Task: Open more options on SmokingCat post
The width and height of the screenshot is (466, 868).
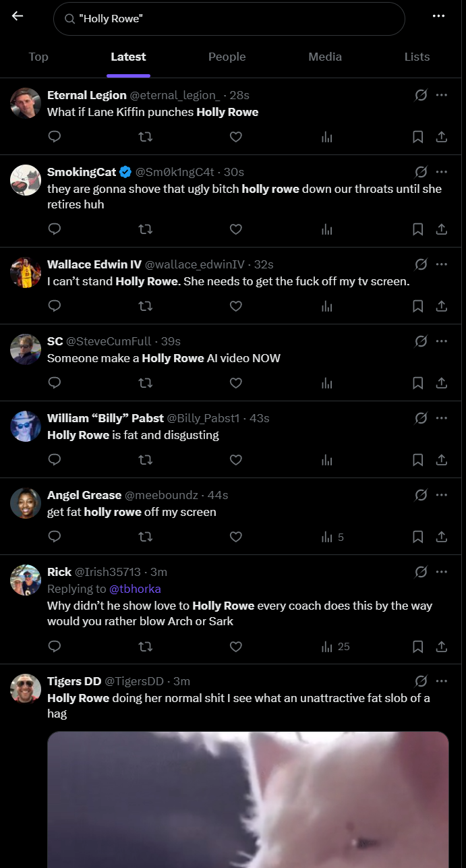Action: tap(442, 171)
